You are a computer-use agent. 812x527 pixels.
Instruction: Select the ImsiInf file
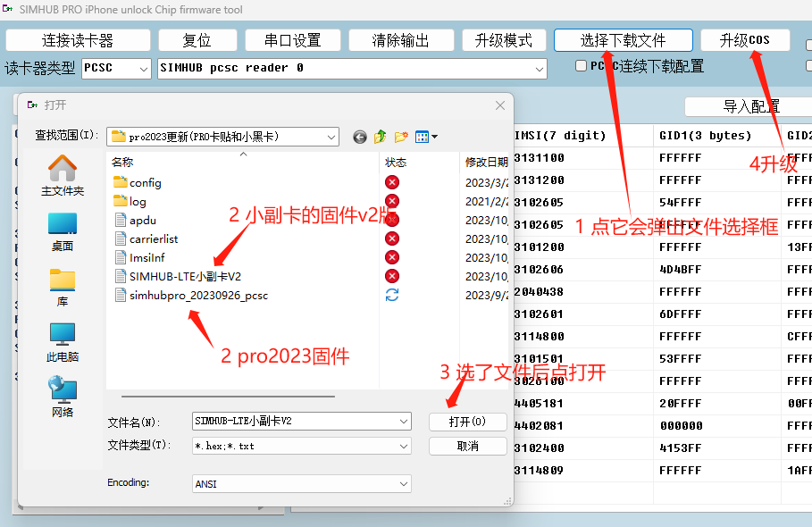click(139, 257)
